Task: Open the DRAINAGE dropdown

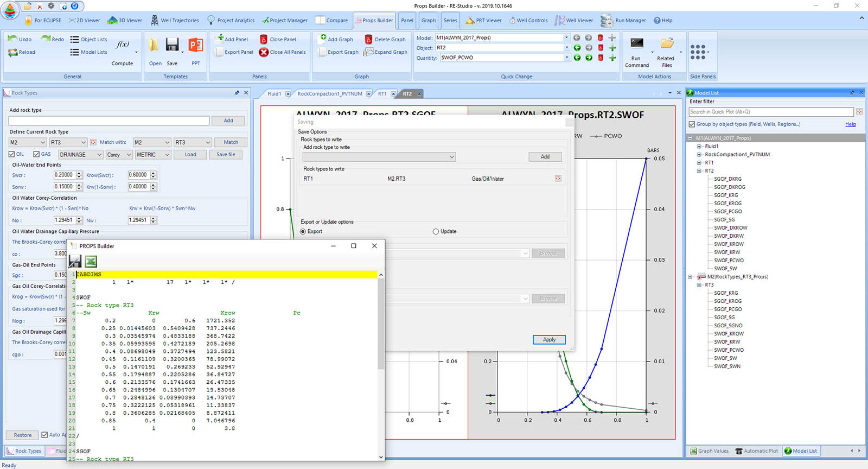Action: [x=81, y=155]
